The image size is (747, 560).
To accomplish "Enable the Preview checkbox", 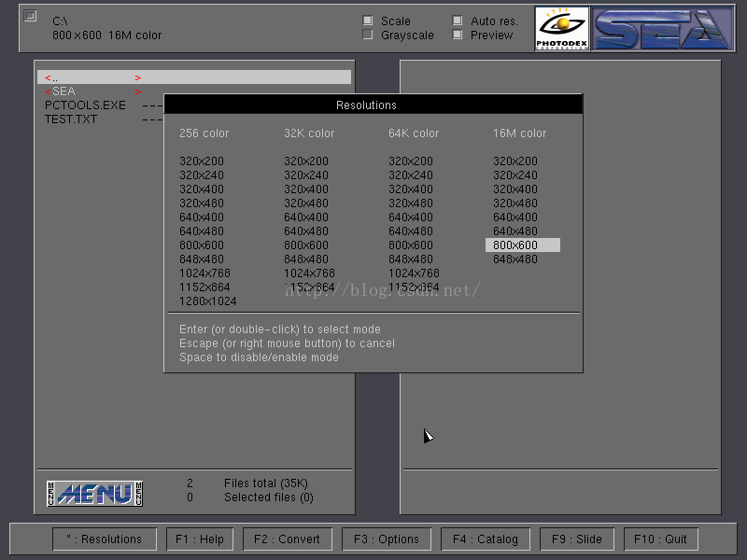I will point(458,35).
